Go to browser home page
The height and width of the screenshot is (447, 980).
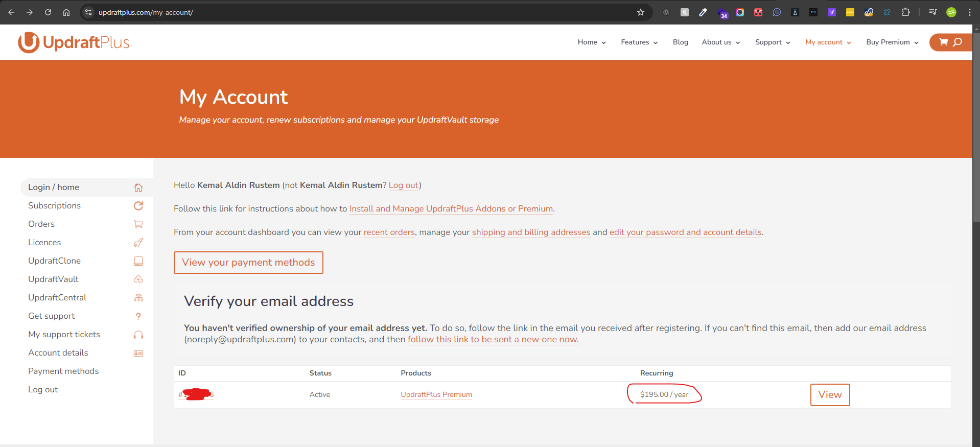point(66,12)
